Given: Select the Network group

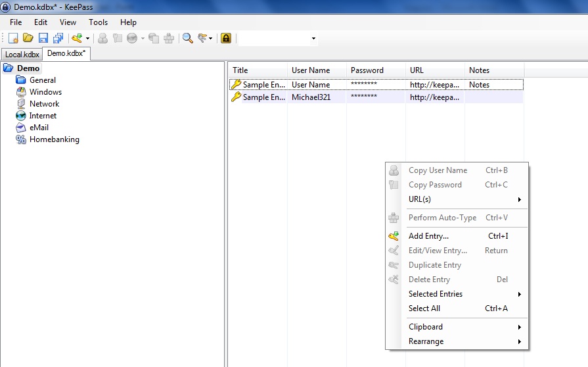Looking at the screenshot, I should click(44, 103).
